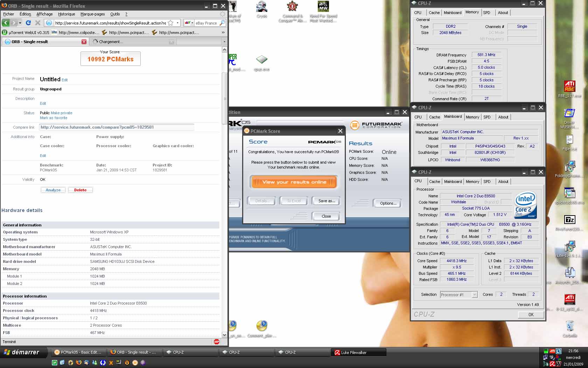Select About tab in middle CPU-Z window
The width and height of the screenshot is (588, 368).
[x=503, y=117]
